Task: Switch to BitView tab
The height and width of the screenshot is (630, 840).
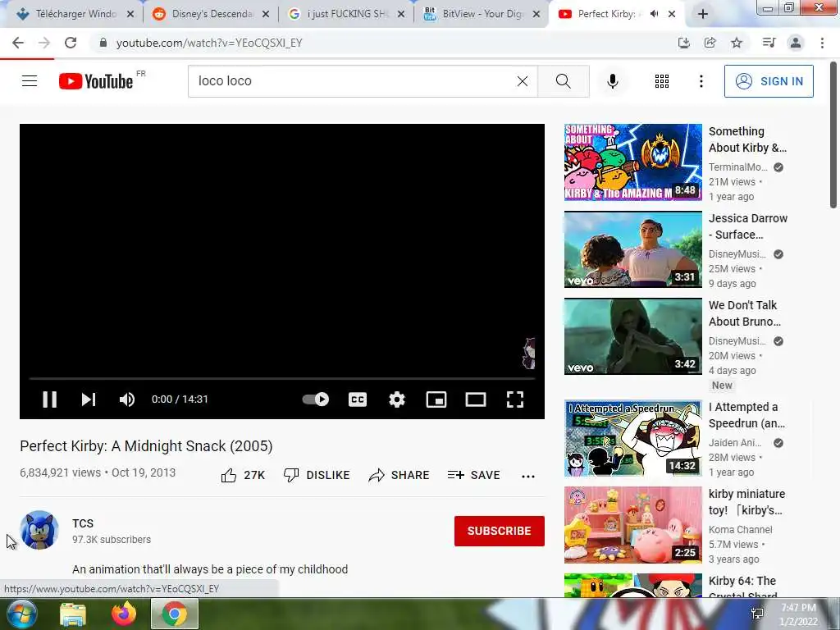Action: coord(481,14)
